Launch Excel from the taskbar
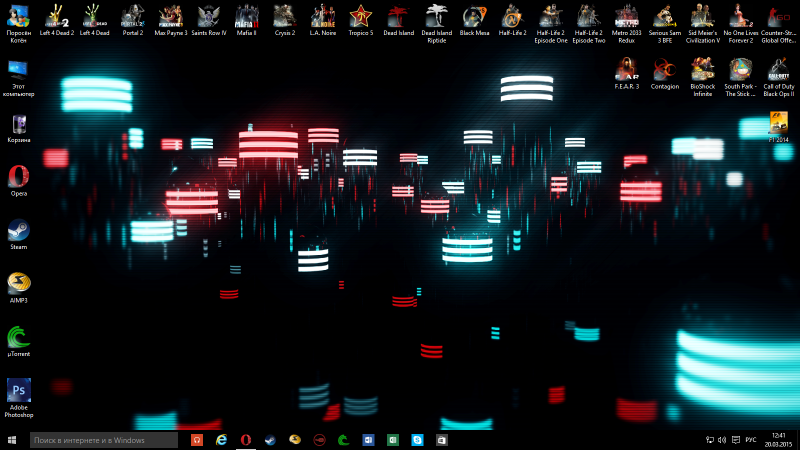 pos(393,440)
